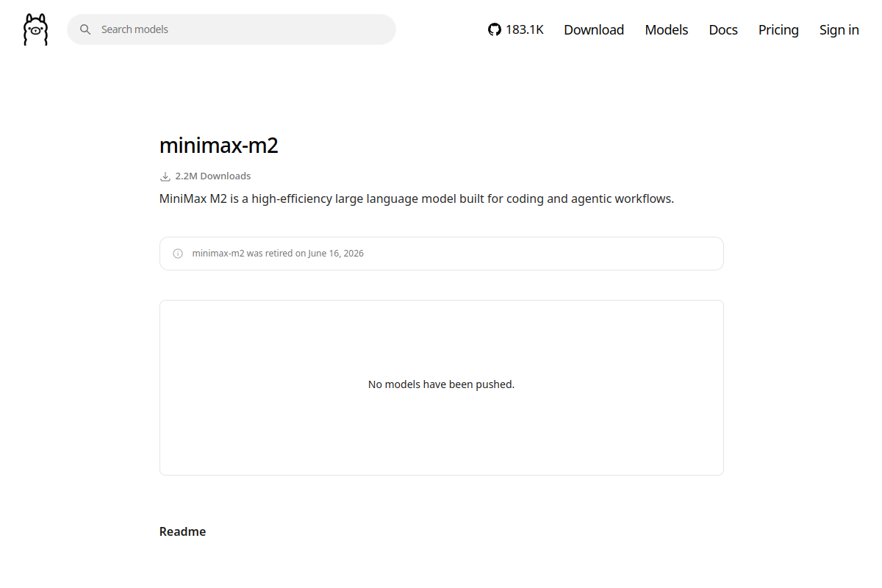This screenshot has width=882, height=588.
Task: Click Sign in
Action: pos(839,29)
